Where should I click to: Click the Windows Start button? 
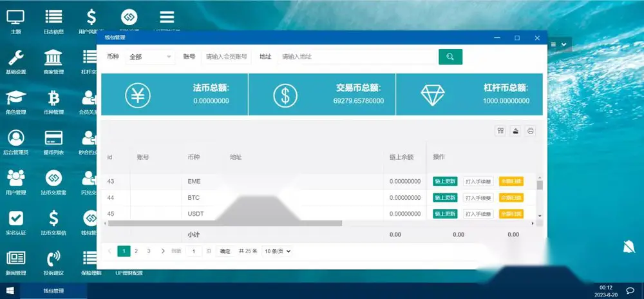coord(10,291)
